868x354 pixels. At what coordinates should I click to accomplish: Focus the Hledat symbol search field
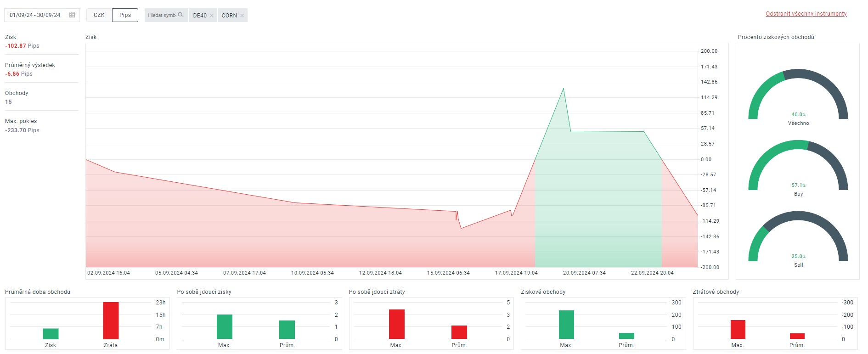coord(162,15)
